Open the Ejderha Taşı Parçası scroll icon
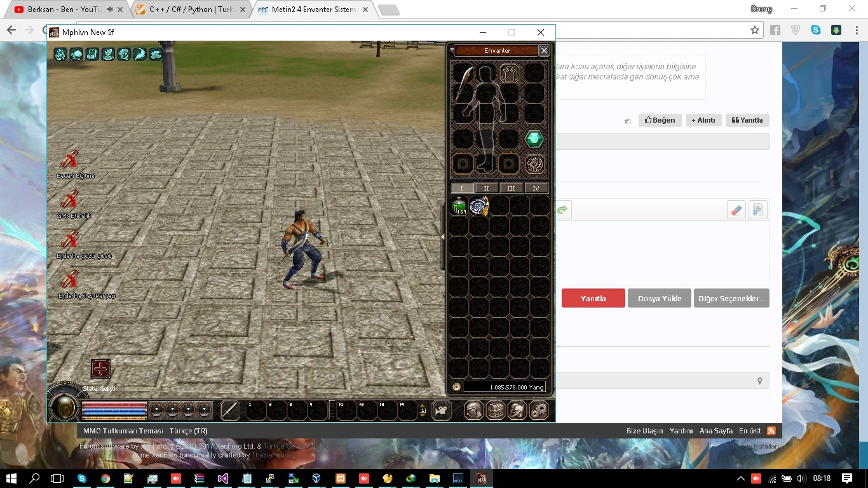 (x=70, y=280)
